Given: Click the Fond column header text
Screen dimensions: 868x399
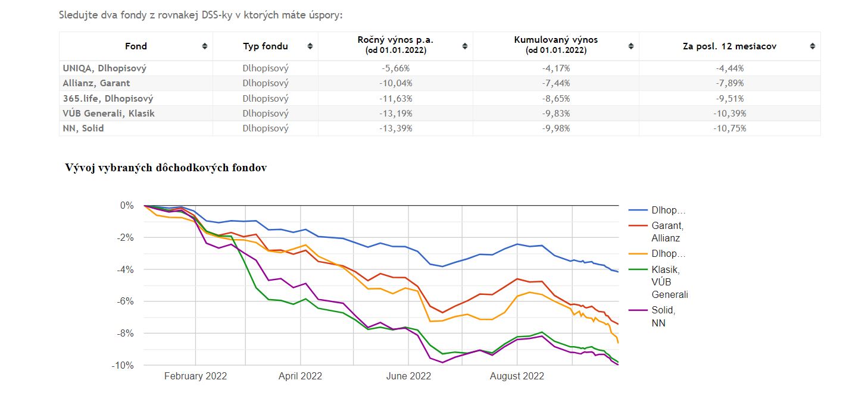Looking at the screenshot, I should coord(136,46).
